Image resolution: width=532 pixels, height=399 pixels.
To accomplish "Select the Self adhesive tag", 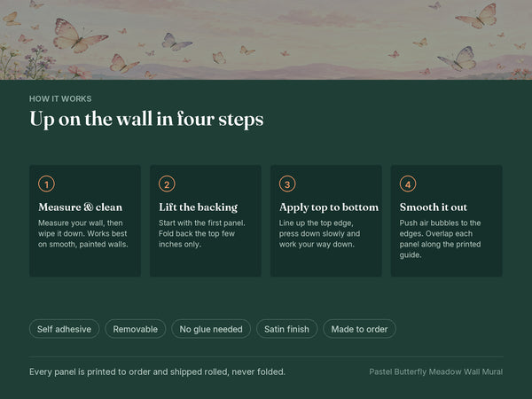I will 64,329.
